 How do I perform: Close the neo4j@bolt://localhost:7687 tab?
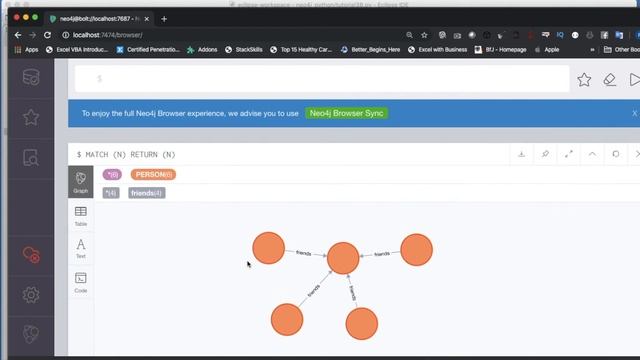pyautogui.click(x=147, y=19)
